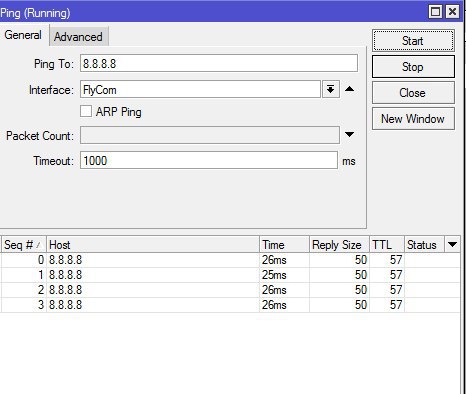Screen dimensions: 466x394
Task: Collapse the Interface field with up arrow
Action: pyautogui.click(x=349, y=89)
